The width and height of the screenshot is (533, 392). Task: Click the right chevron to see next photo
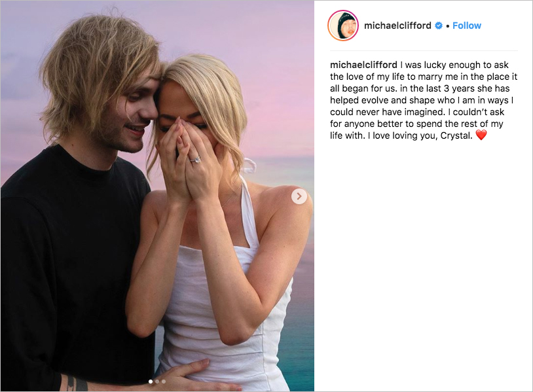pyautogui.click(x=299, y=196)
